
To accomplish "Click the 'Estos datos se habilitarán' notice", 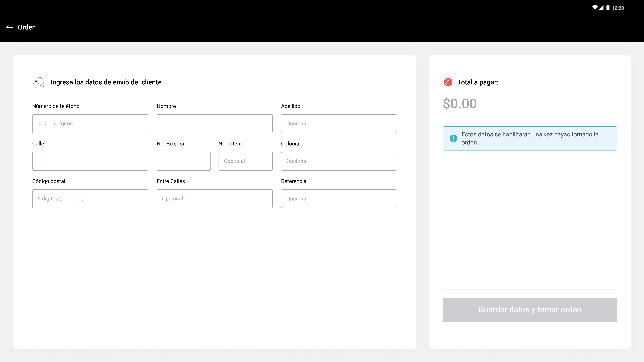I will pyautogui.click(x=530, y=138).
